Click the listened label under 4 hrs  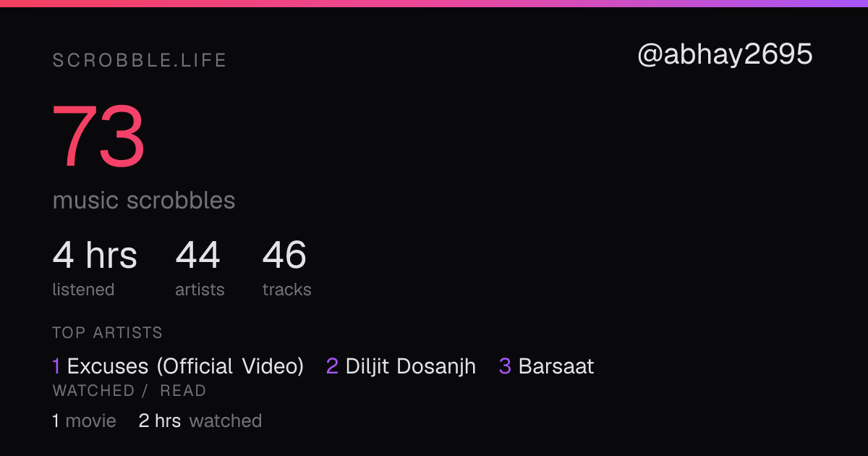(83, 290)
